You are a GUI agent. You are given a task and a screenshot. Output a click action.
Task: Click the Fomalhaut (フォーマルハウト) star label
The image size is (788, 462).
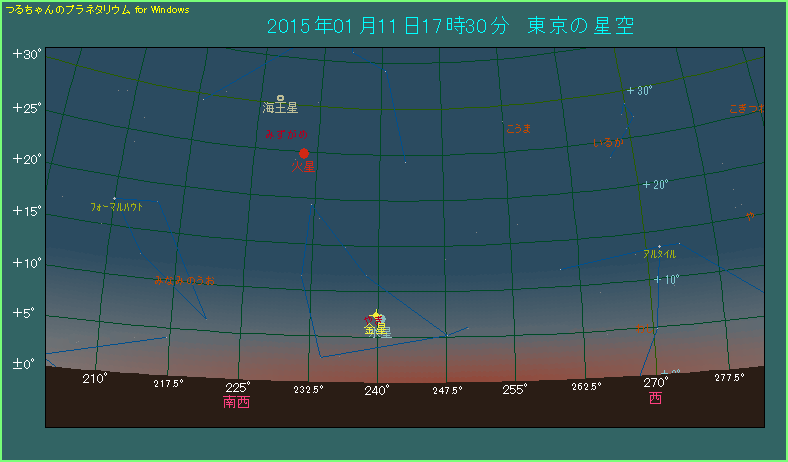click(117, 207)
